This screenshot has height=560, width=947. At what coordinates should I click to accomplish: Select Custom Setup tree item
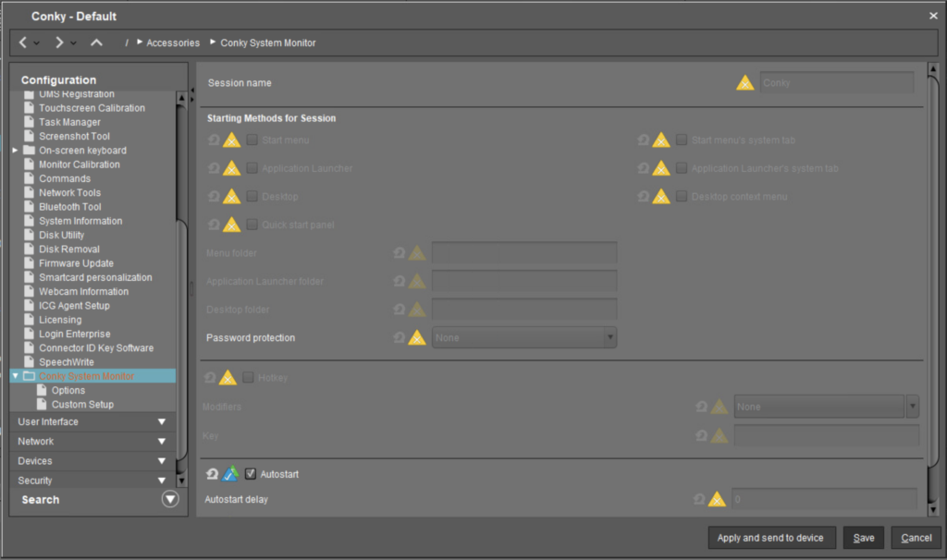click(82, 405)
